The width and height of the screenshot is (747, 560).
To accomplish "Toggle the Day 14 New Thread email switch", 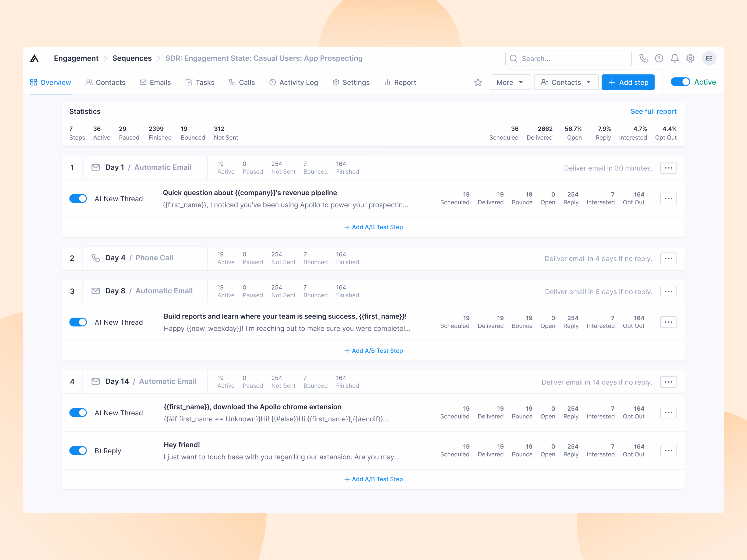I will point(78,413).
